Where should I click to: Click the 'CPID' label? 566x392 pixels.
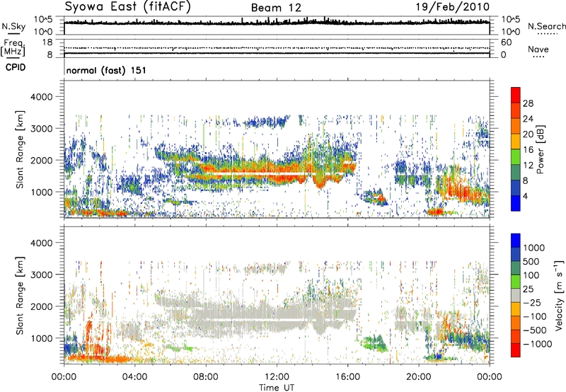click(16, 67)
